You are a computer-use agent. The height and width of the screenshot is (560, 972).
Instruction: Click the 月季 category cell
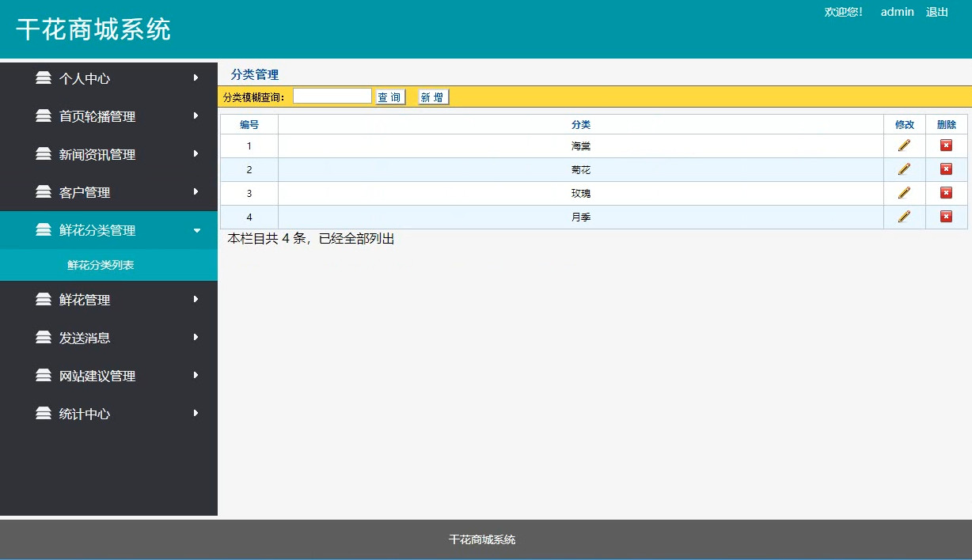click(581, 218)
